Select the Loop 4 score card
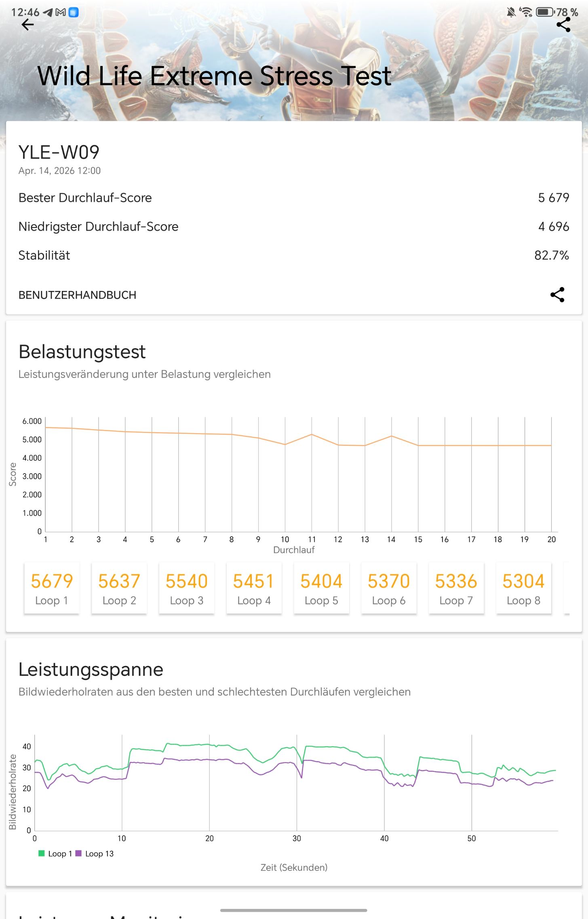 point(254,588)
